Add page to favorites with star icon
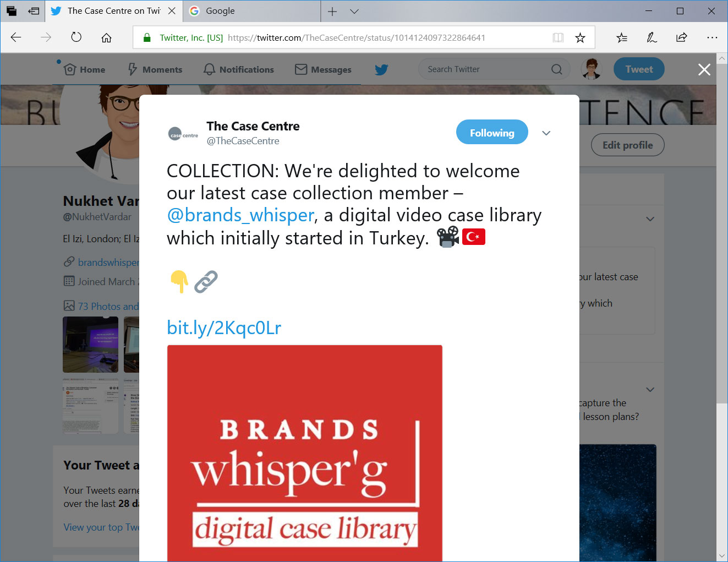The image size is (728, 562). point(580,37)
